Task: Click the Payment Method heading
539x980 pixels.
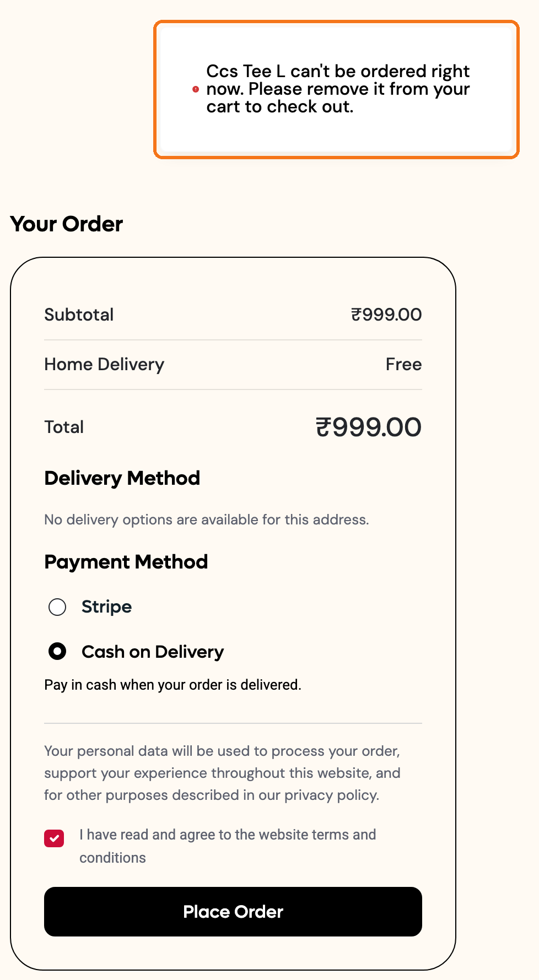Action: (126, 562)
